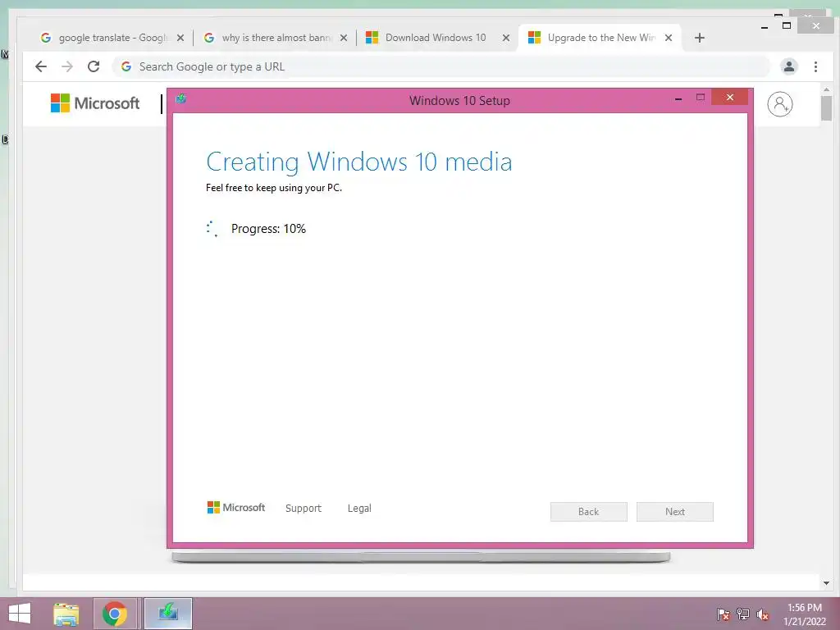Open Legal link in setup
Viewport: 840px width, 630px height.
coord(359,508)
